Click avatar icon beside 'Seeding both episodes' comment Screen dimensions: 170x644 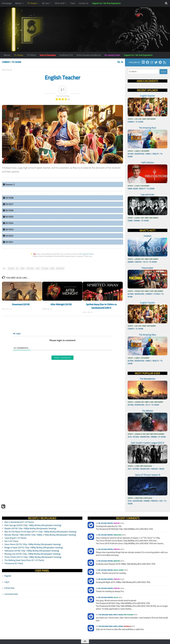[x=91, y=525]
